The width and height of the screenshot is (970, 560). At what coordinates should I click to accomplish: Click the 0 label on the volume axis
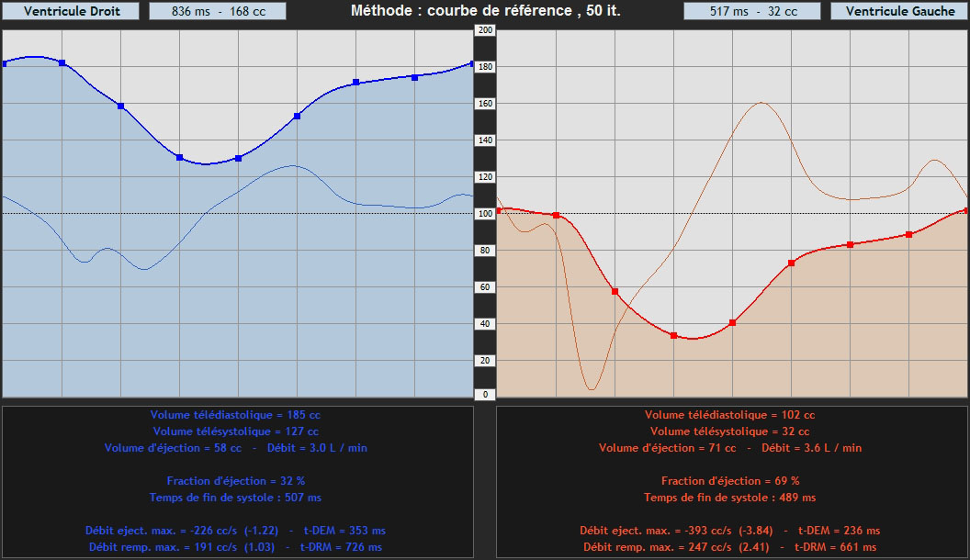pyautogui.click(x=485, y=395)
